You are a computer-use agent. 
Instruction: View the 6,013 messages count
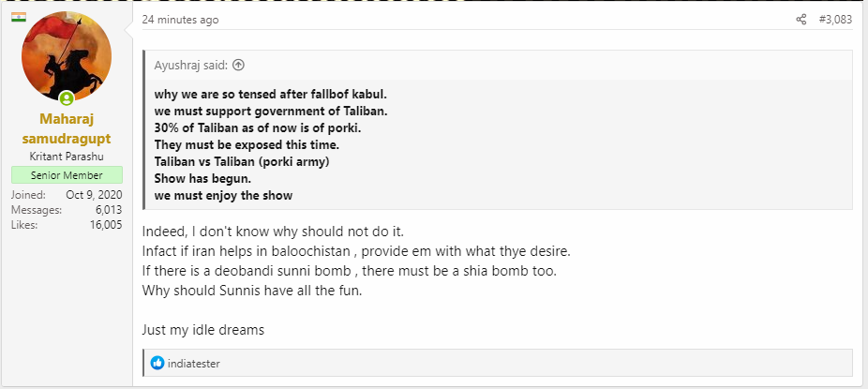[109, 210]
